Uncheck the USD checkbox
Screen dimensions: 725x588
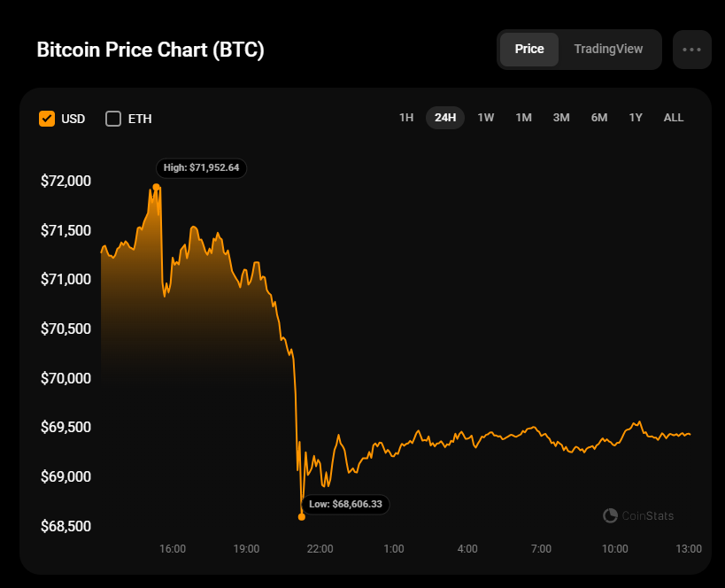(x=47, y=119)
